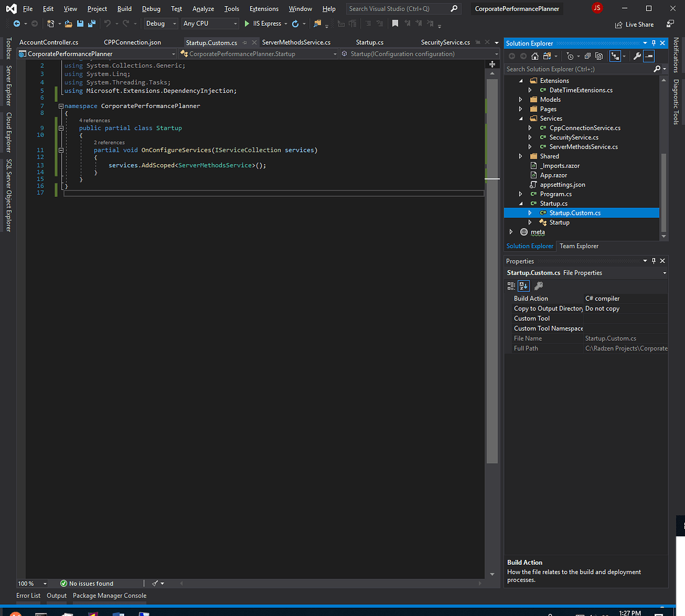This screenshot has height=616, width=685.
Task: Click the split editor icon above scrollbar
Action: click(x=492, y=64)
